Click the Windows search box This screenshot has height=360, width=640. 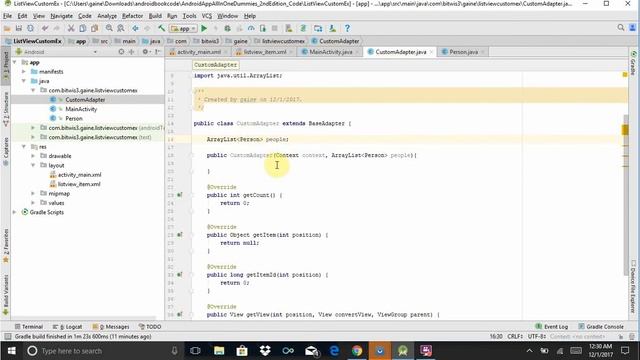102,351
